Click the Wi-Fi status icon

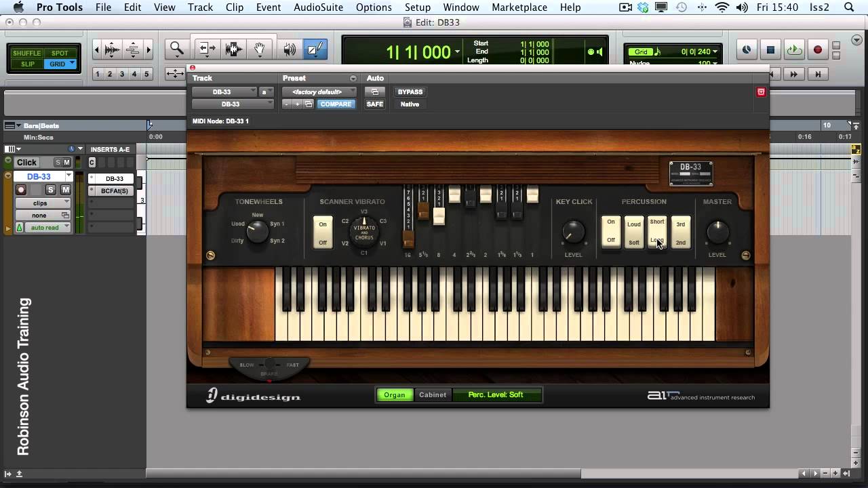pyautogui.click(x=722, y=7)
